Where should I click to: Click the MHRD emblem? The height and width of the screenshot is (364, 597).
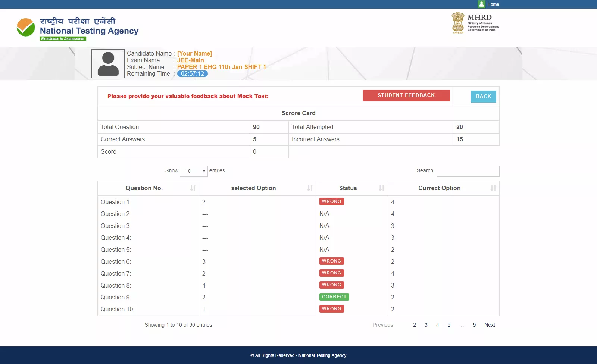(458, 23)
